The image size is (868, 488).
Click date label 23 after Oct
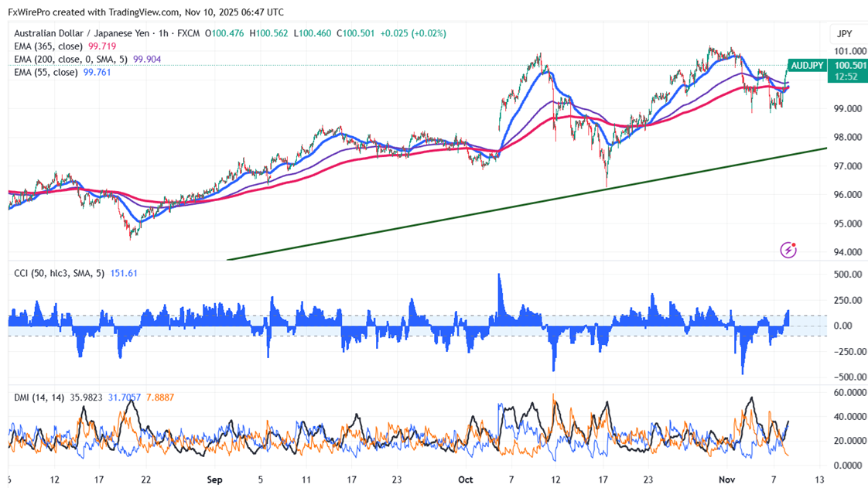point(648,479)
